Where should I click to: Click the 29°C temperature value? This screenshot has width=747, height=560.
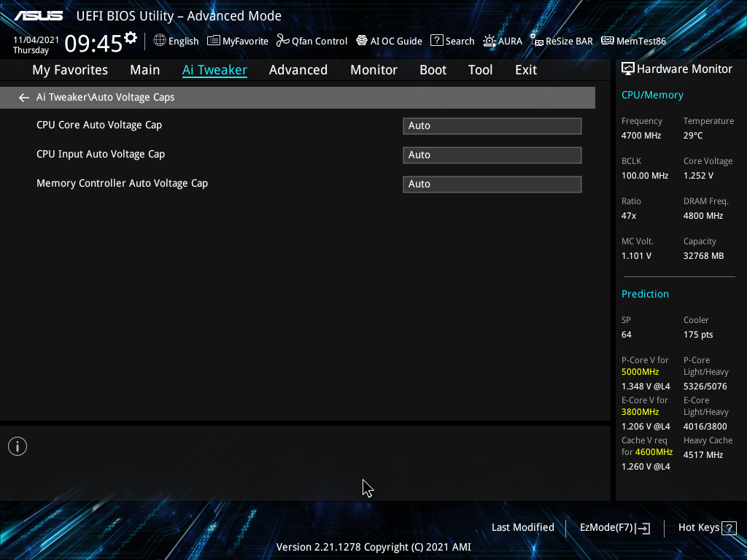[x=693, y=135]
